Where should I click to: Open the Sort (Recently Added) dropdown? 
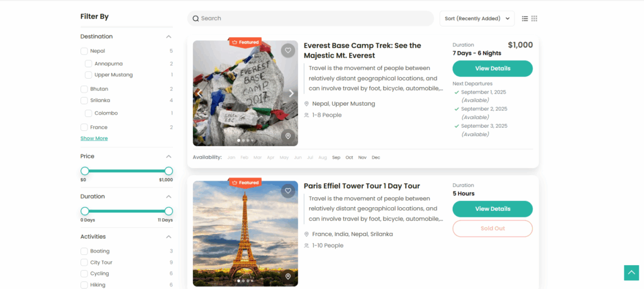tap(477, 19)
